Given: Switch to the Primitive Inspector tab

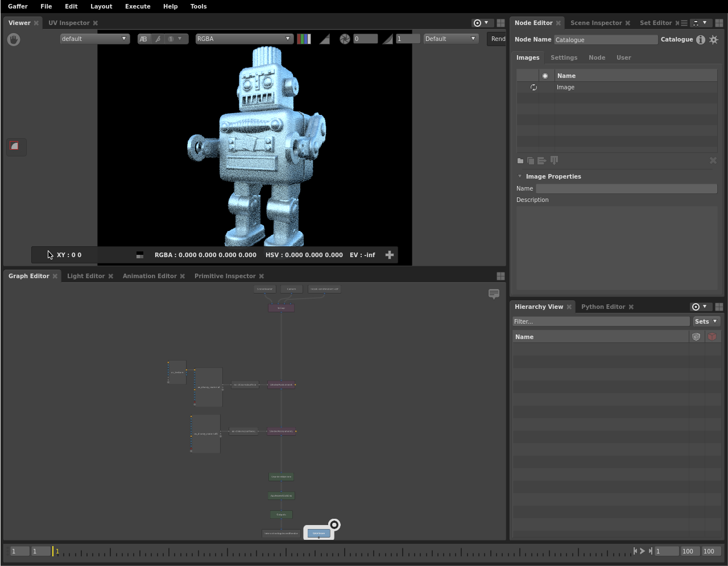Looking at the screenshot, I should click(x=225, y=276).
